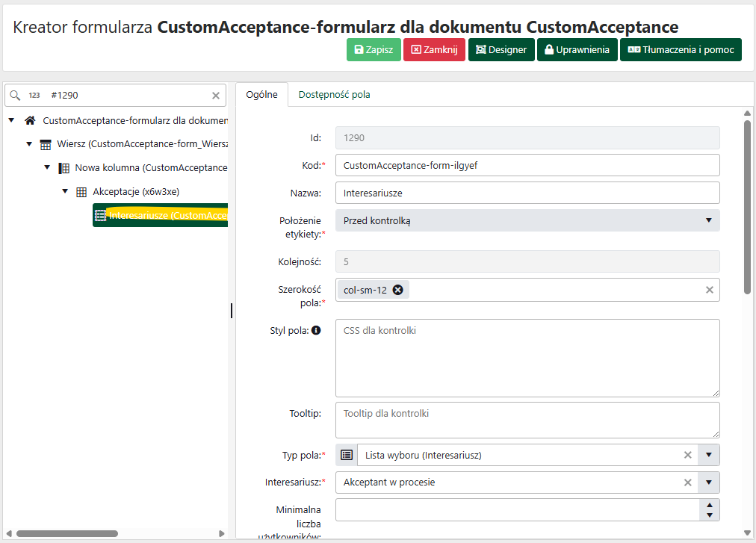The image size is (756, 543).
Task: Clear the Typ pola selection
Action: coord(687,455)
